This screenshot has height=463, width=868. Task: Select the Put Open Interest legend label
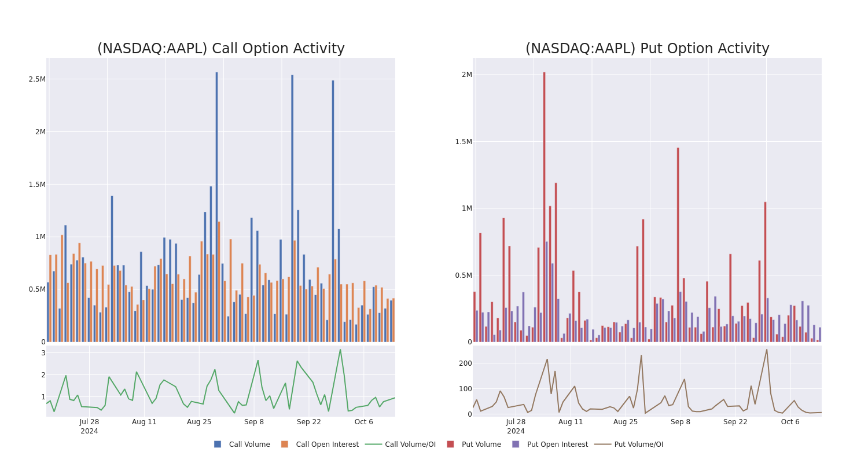click(x=557, y=444)
